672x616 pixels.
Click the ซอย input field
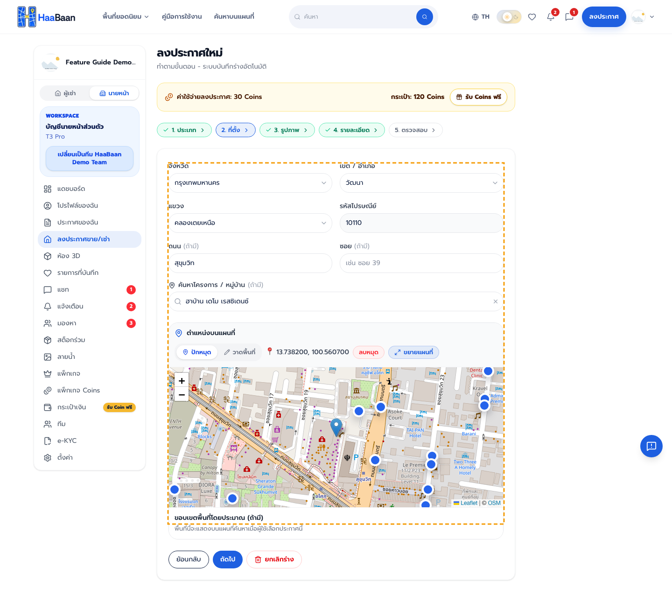pos(421,263)
